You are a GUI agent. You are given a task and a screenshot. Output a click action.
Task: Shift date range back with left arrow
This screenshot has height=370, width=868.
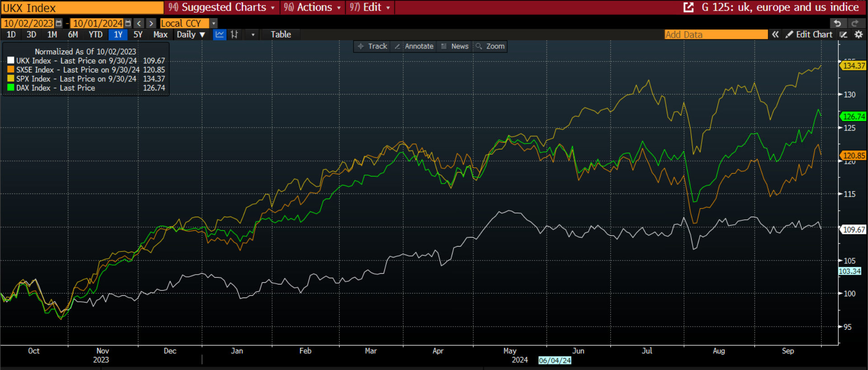pyautogui.click(x=139, y=23)
